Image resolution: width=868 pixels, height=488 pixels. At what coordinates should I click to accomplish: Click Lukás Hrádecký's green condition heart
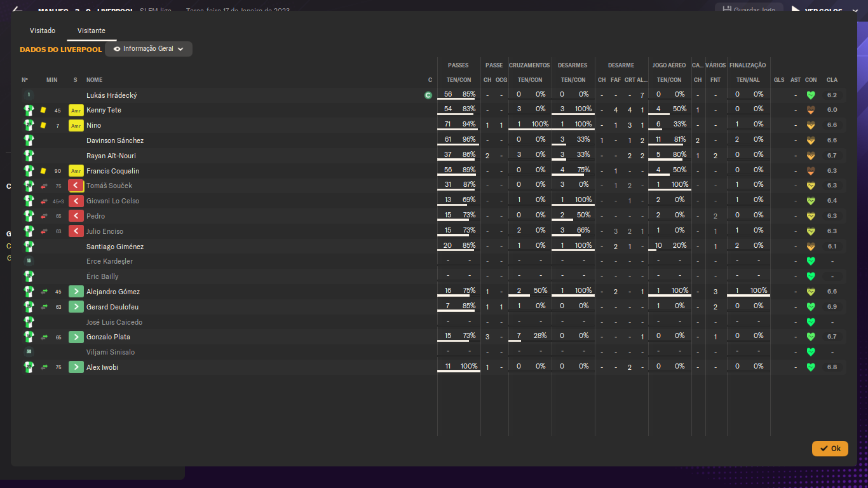click(811, 95)
